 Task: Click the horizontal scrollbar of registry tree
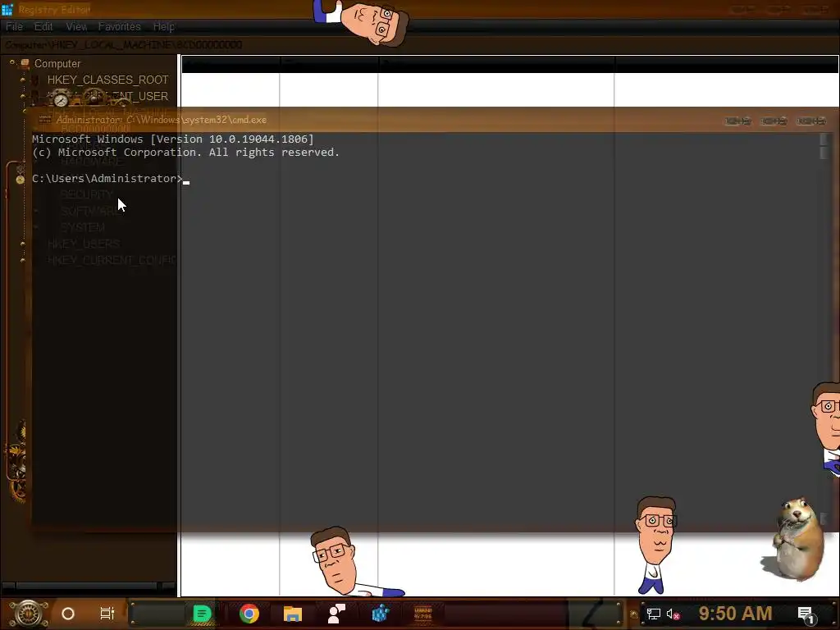pos(89,586)
